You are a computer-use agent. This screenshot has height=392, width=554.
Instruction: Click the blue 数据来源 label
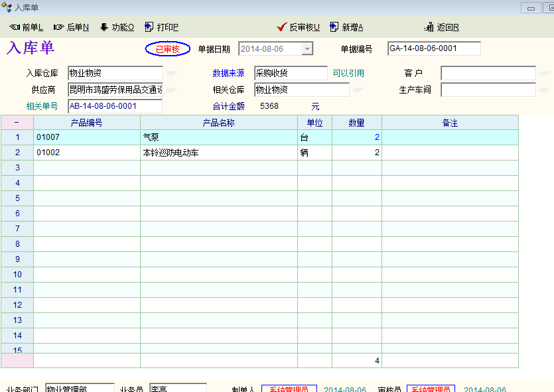coord(228,73)
